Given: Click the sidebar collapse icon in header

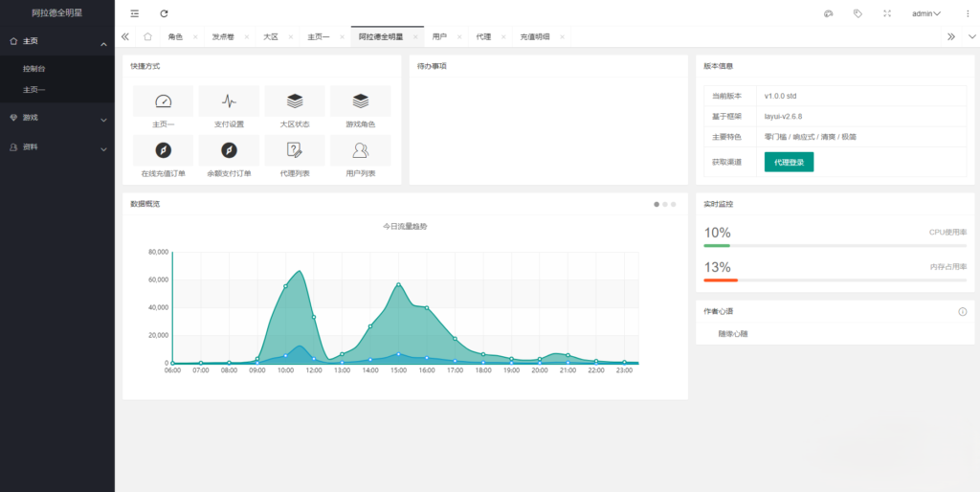Looking at the screenshot, I should point(134,13).
